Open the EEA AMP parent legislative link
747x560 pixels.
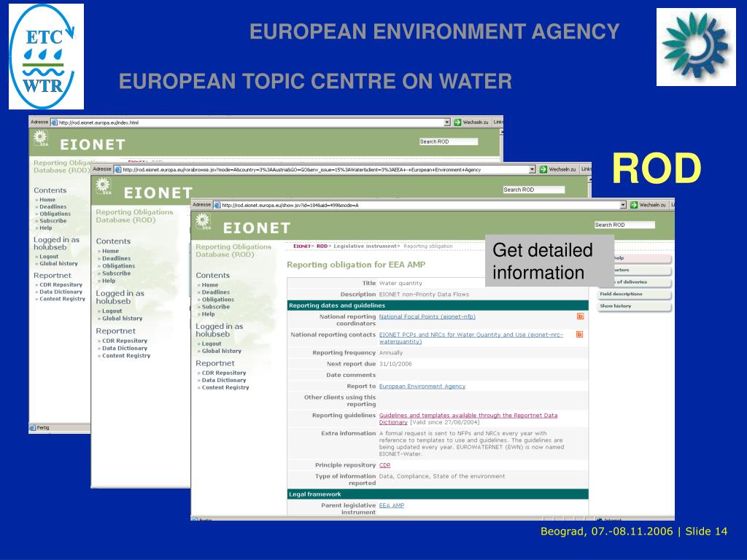392,505
